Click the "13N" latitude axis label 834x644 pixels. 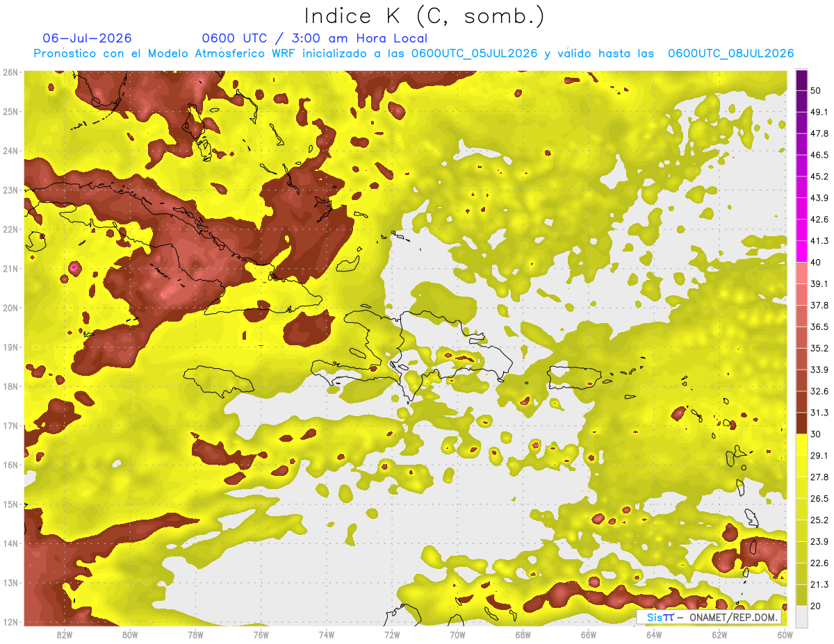pyautogui.click(x=10, y=583)
